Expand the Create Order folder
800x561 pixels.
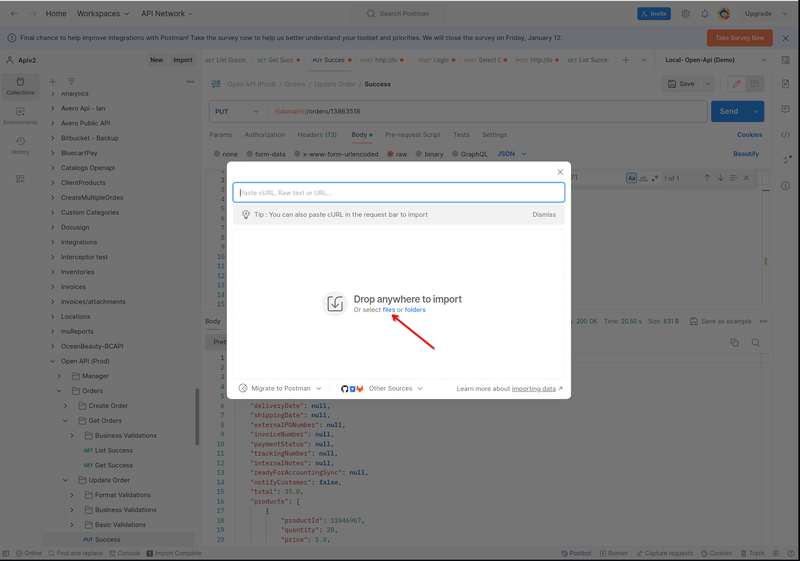click(x=66, y=405)
